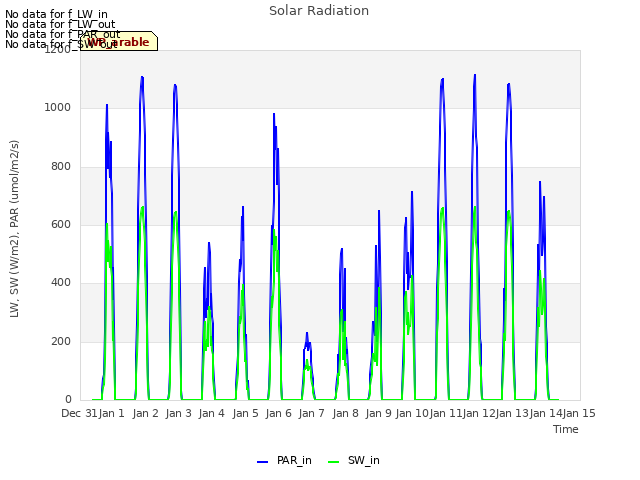
Task: Toggle the SW_in legend entry
Action: [x=354, y=460]
